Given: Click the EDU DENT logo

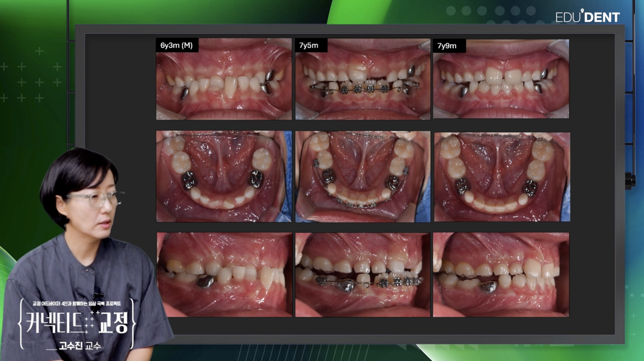Looking at the screenshot, I should tap(588, 17).
